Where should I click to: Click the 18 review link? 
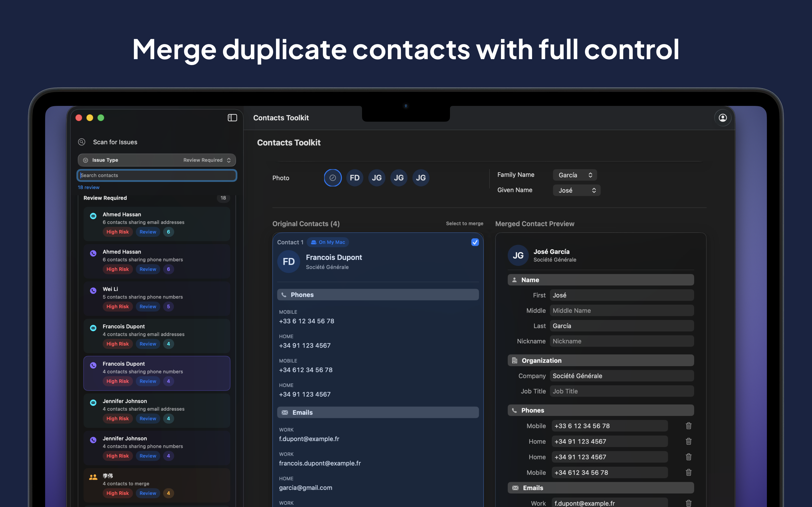[x=88, y=187]
